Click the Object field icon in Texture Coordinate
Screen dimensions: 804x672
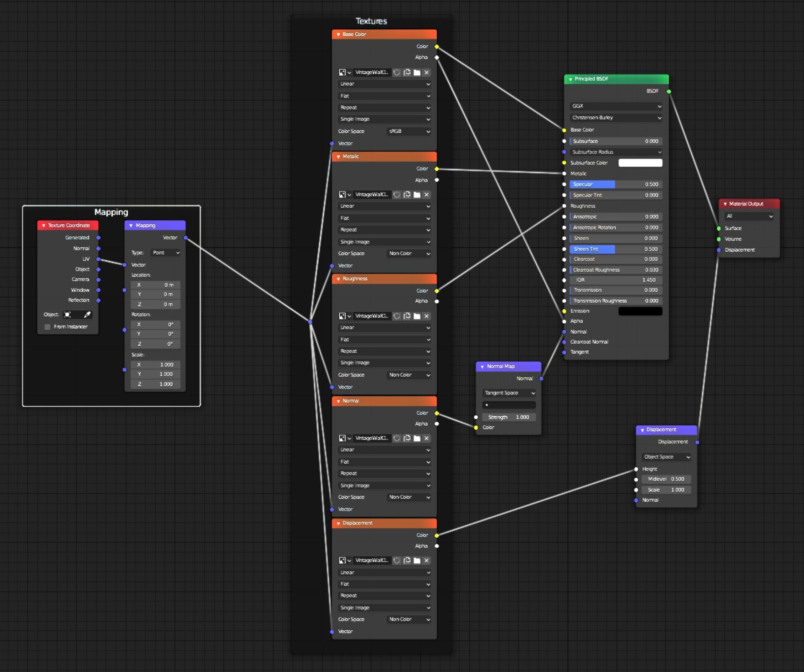(x=68, y=314)
